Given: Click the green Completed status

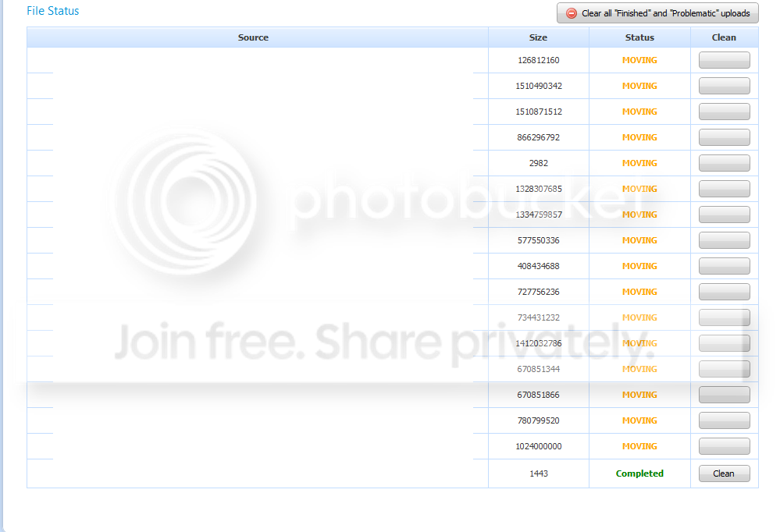Looking at the screenshot, I should (639, 473).
